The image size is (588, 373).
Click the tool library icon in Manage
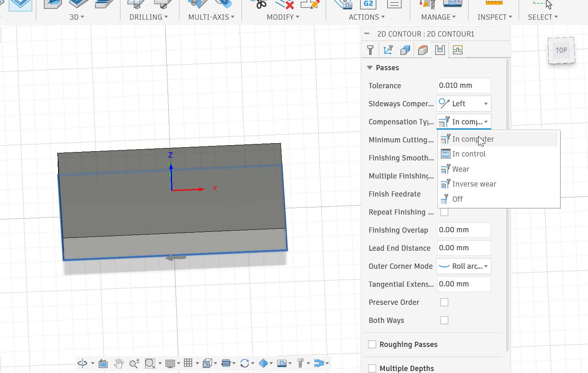click(x=427, y=4)
